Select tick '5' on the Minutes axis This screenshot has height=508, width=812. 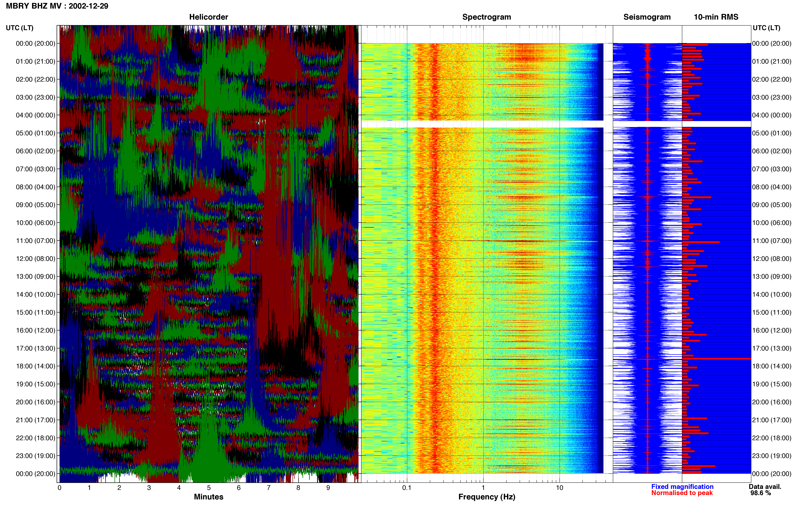[x=209, y=488]
